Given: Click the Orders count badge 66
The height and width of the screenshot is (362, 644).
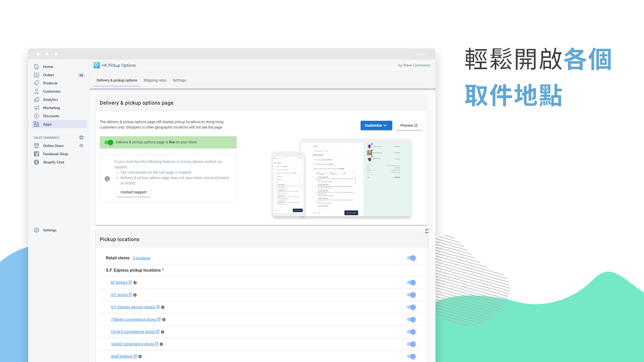Looking at the screenshot, I should click(81, 75).
